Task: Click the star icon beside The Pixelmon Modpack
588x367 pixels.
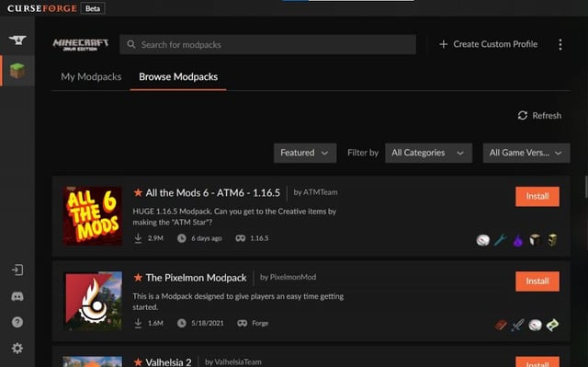Action: (x=138, y=277)
